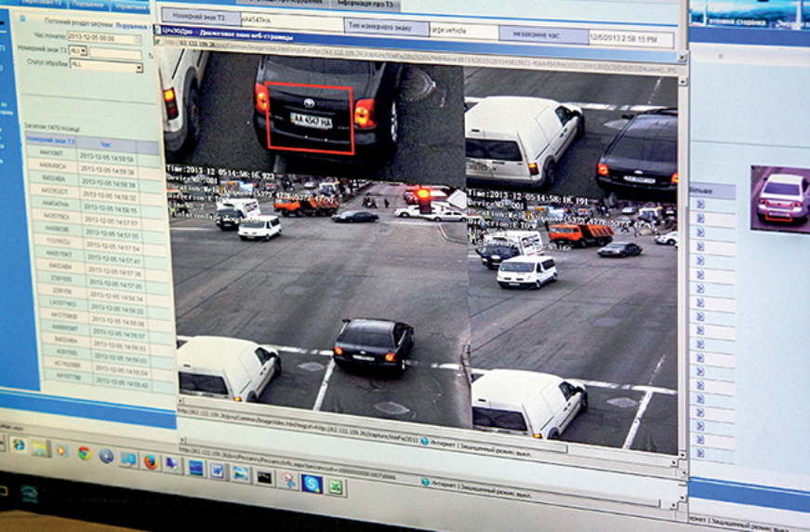Click the Word icon in the taskbar
The width and height of the screenshot is (810, 532).
[x=218, y=471]
